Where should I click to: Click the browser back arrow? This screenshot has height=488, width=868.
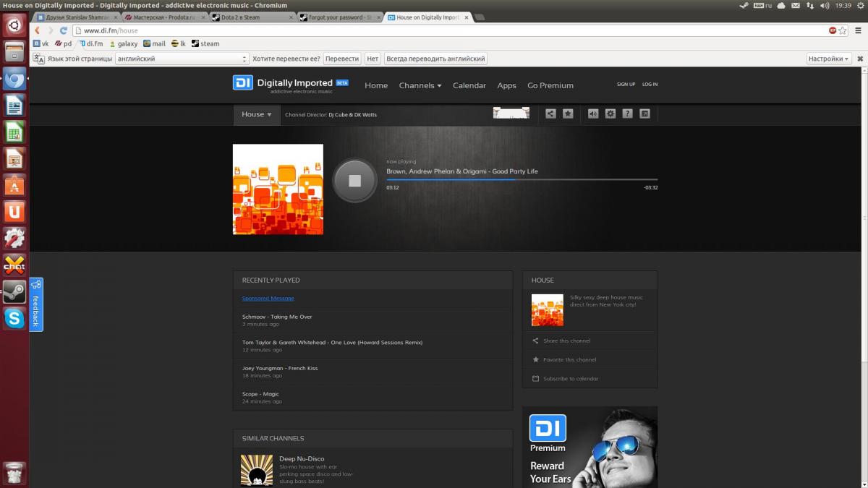pyautogui.click(x=37, y=30)
